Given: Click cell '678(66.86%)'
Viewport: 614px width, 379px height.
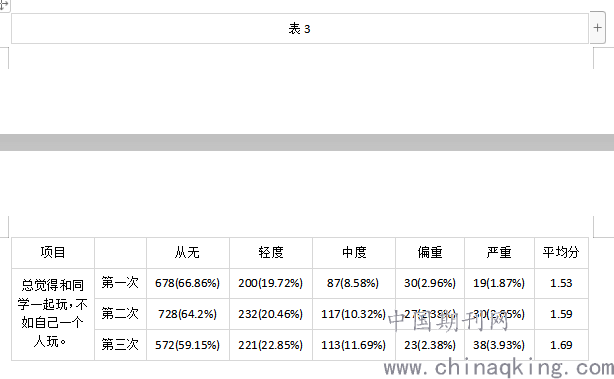Looking at the screenshot, I should point(188,283).
